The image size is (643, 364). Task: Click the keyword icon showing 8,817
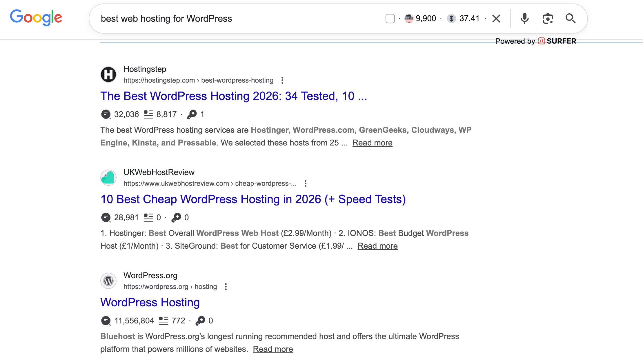pyautogui.click(x=148, y=114)
